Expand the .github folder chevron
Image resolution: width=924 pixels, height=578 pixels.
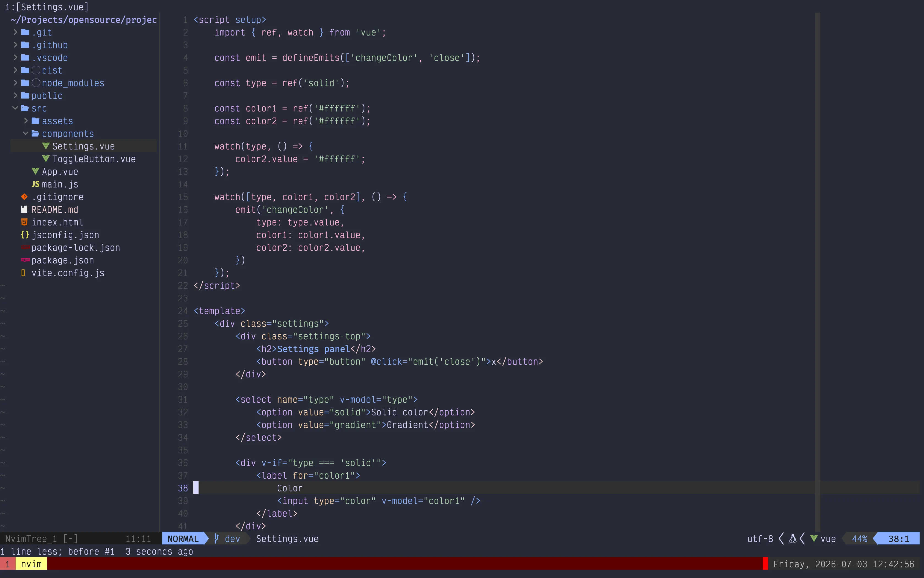(x=15, y=45)
